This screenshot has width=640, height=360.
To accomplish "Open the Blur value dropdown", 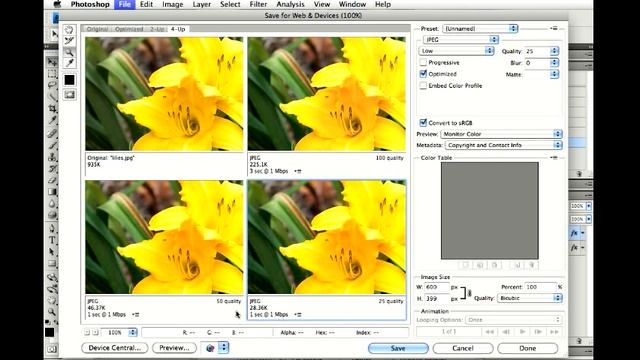I will pyautogui.click(x=554, y=62).
